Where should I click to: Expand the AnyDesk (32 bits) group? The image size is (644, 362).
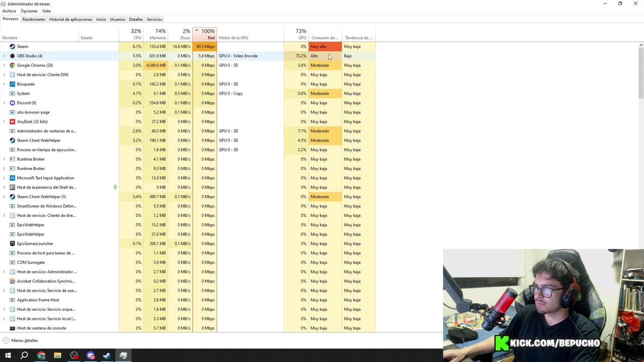pyautogui.click(x=5, y=122)
